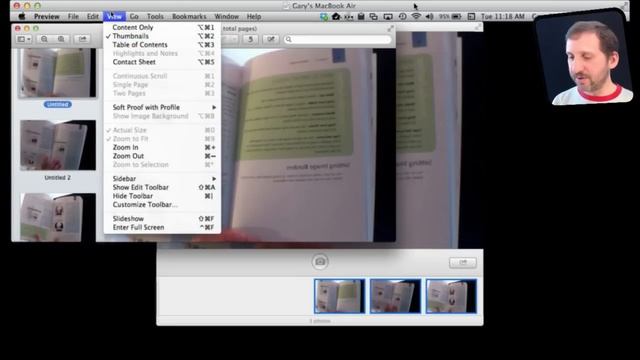
Task: Click Zoom In menu item
Action: pos(162,147)
